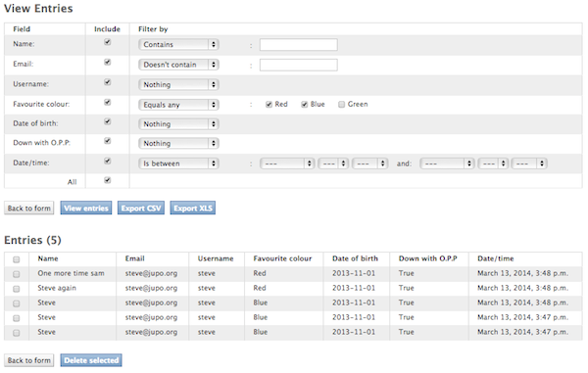Click the 'One more time sam' name cell

(x=71, y=273)
